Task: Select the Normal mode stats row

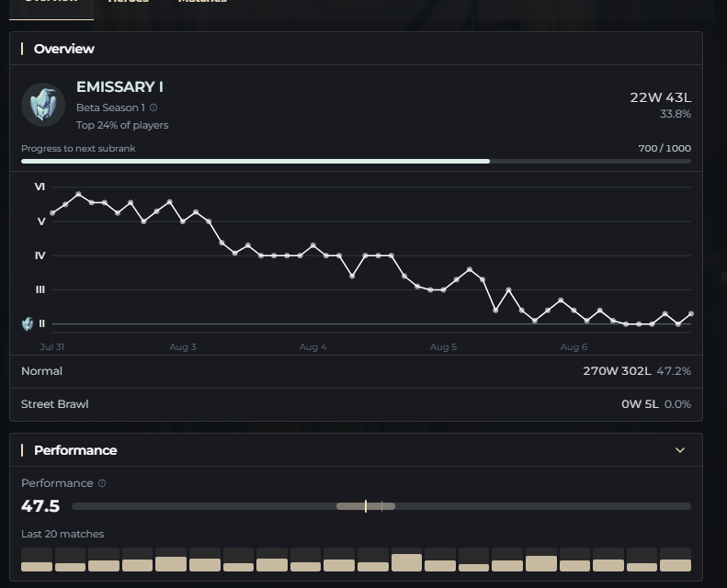Action: (356, 371)
